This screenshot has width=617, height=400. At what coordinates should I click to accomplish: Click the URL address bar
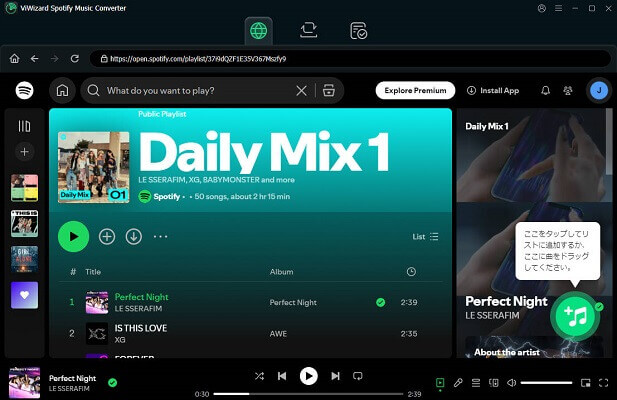(350, 59)
